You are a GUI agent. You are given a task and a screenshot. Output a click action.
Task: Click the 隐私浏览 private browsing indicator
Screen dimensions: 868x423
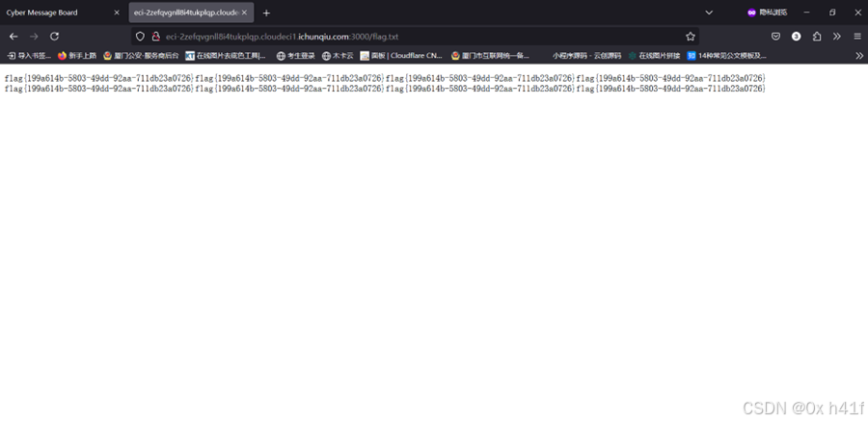767,13
